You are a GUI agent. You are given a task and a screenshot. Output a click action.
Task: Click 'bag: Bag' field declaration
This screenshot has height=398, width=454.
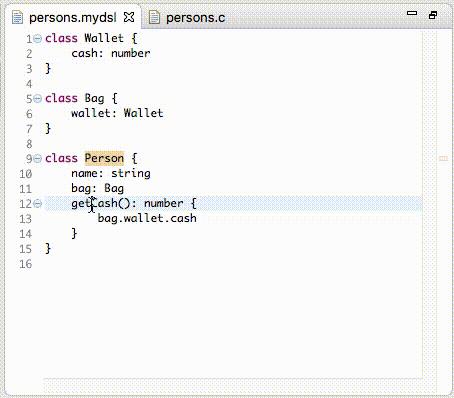pyautogui.click(x=97, y=188)
